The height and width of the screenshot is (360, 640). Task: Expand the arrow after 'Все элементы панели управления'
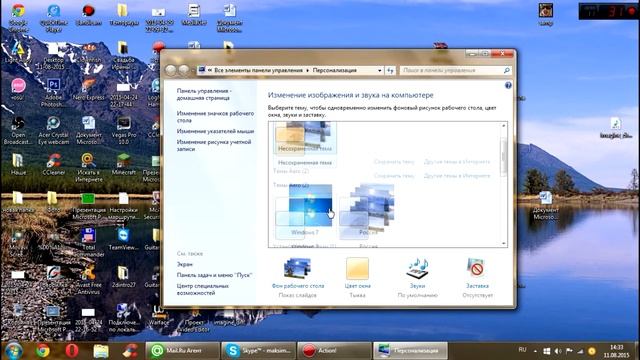(x=308, y=71)
